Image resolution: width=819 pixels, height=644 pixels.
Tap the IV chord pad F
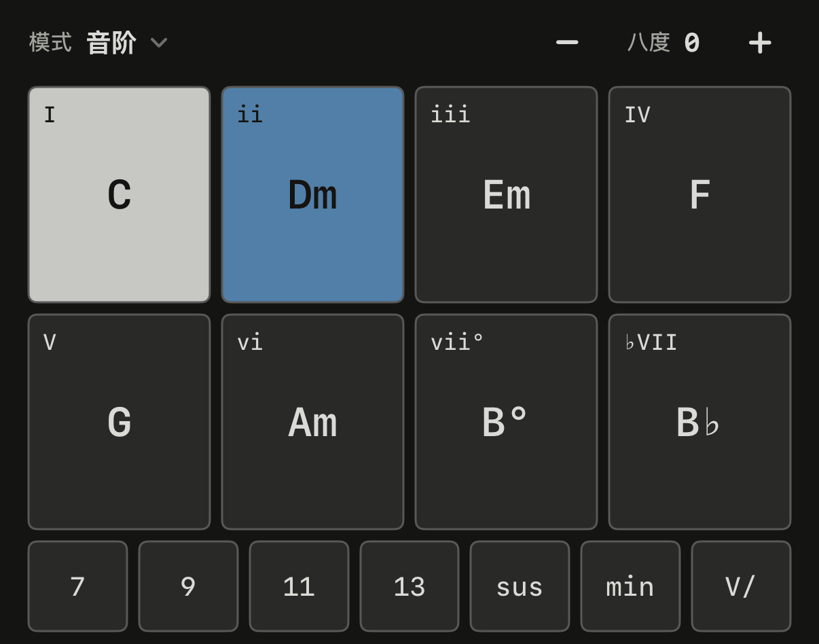point(699,194)
